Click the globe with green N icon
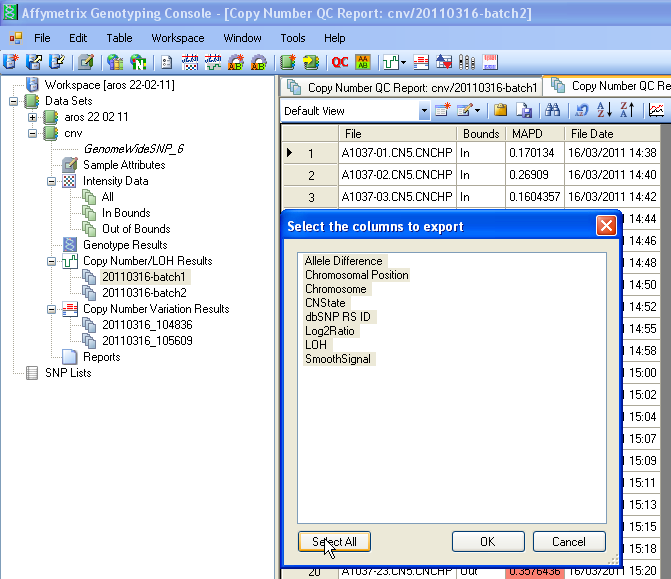671x579 pixels. [138, 62]
